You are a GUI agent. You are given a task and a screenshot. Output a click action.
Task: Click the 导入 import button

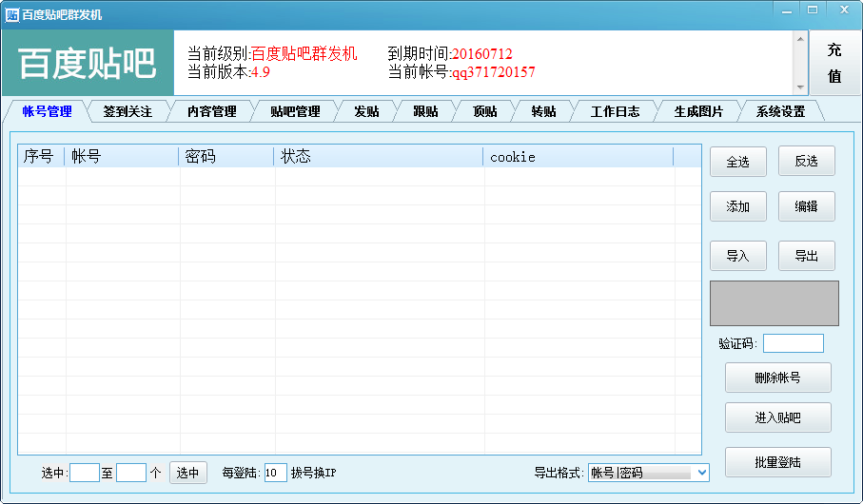738,256
